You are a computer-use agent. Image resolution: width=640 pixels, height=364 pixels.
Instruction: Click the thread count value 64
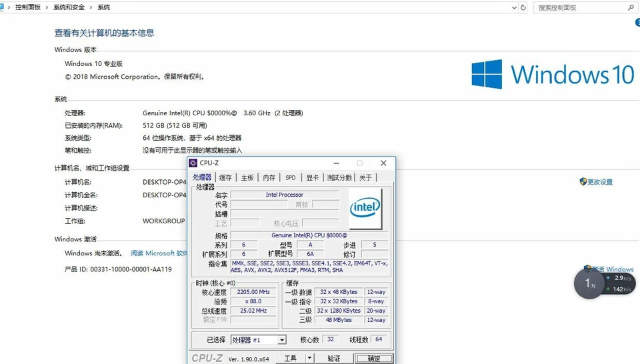379,339
